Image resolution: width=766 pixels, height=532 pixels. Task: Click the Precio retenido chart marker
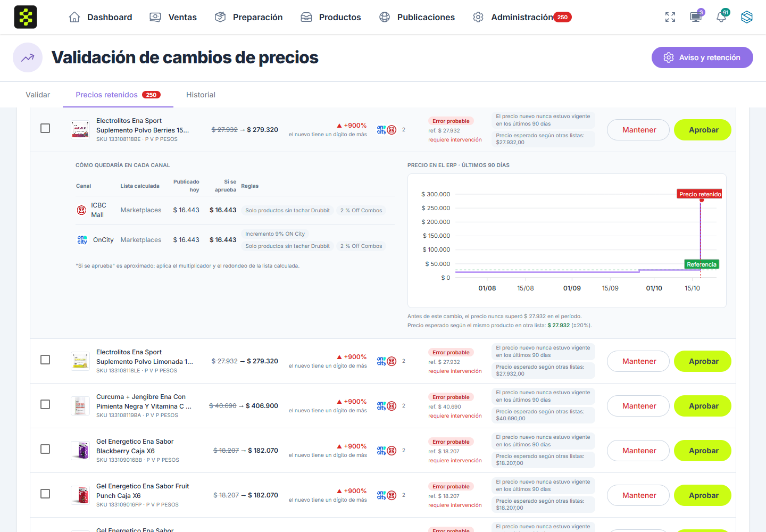pyautogui.click(x=700, y=194)
